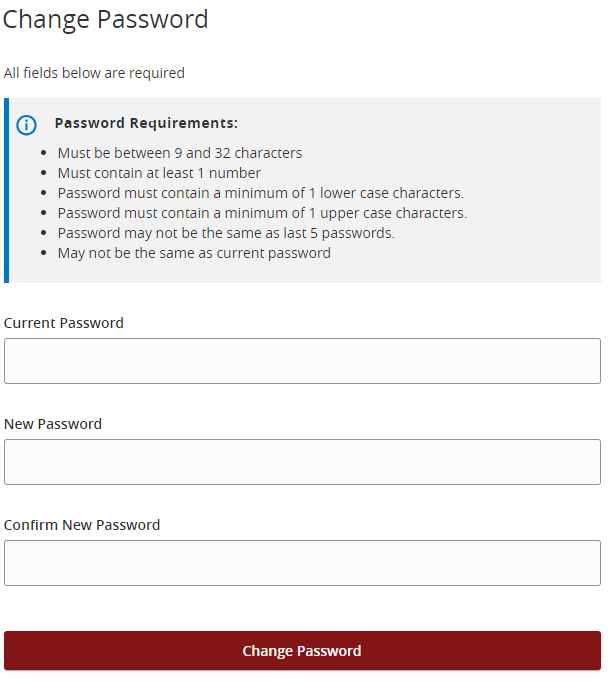Click into Confirm New Password field
Viewport: 613px width, 685px height.
302,563
